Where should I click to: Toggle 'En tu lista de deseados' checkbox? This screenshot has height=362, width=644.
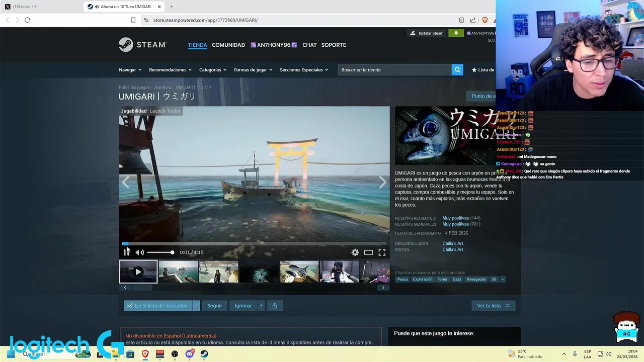(130, 306)
